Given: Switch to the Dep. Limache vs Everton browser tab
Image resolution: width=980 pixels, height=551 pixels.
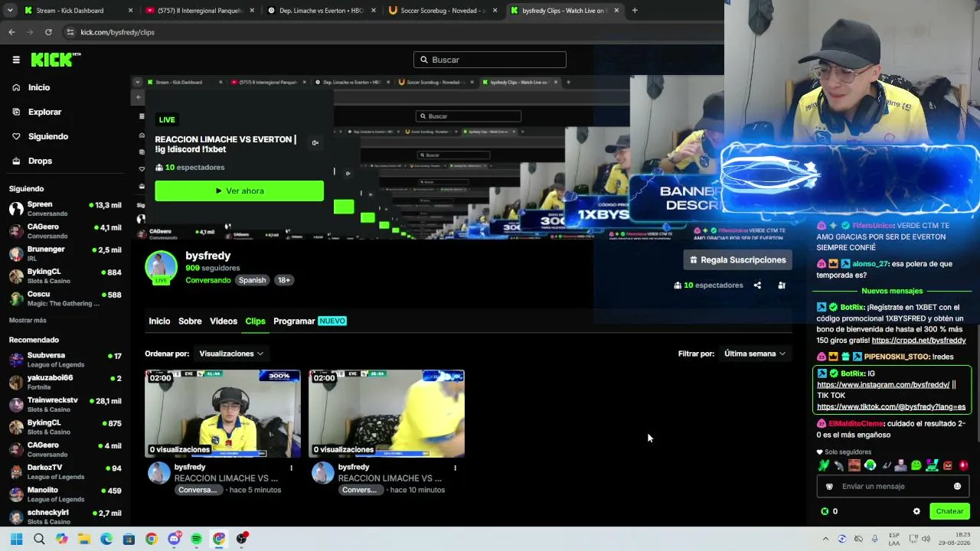Looking at the screenshot, I should (322, 11).
